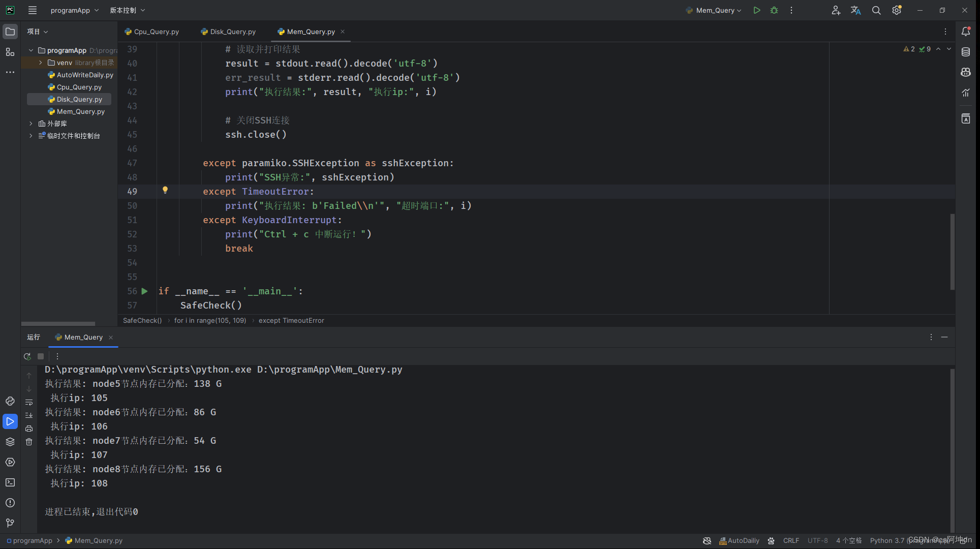This screenshot has width=980, height=549.
Task: Clear console output with trash icon
Action: [29, 442]
